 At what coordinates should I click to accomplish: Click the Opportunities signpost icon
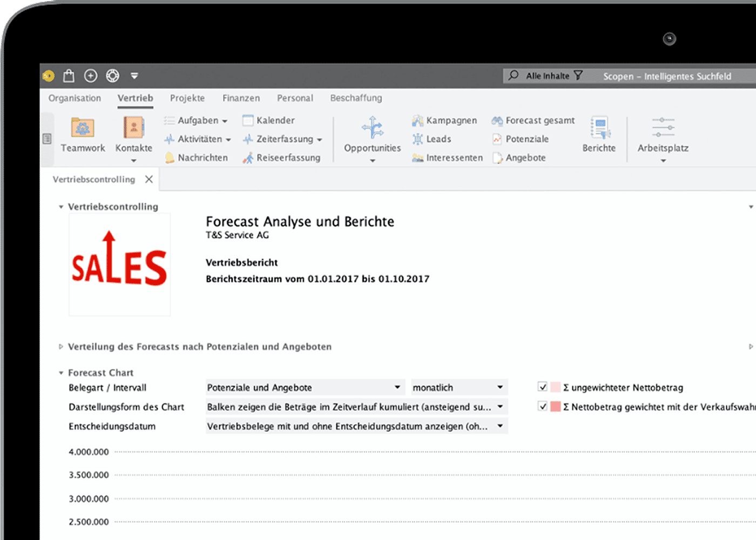coord(373,127)
